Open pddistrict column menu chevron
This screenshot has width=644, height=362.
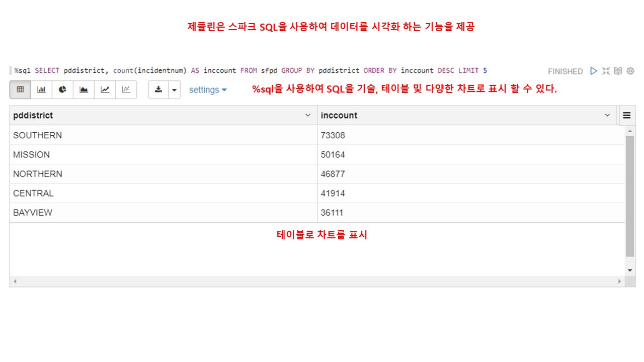[308, 115]
